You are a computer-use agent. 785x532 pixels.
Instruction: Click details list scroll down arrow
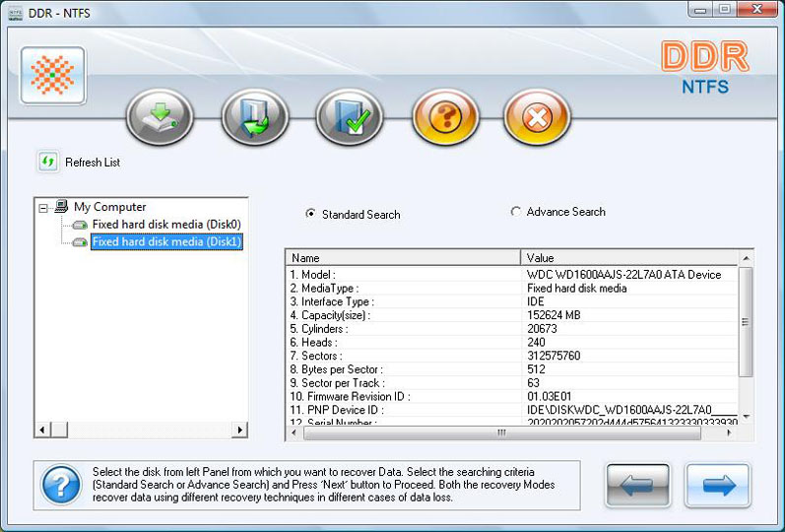point(746,417)
